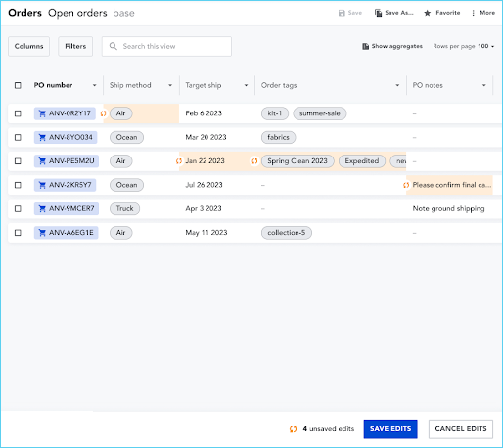Click the Search this view field
This screenshot has width=503, height=448.
click(166, 46)
